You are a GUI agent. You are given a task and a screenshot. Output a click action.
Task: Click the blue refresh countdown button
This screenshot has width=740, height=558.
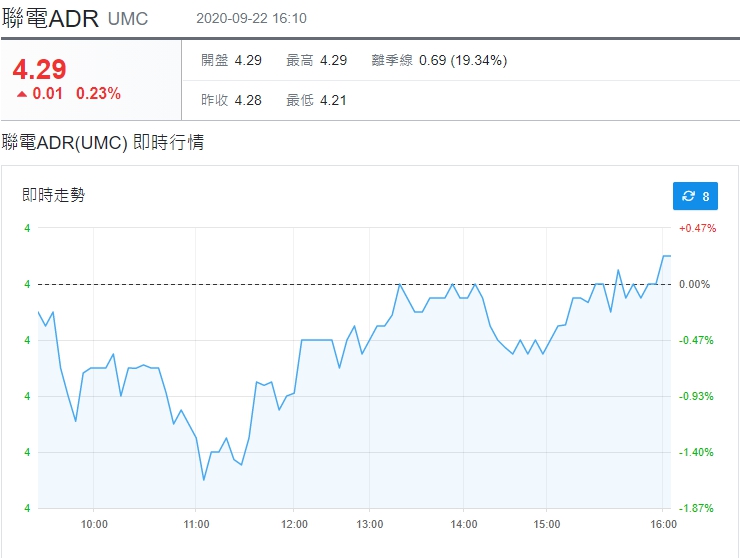[695, 196]
